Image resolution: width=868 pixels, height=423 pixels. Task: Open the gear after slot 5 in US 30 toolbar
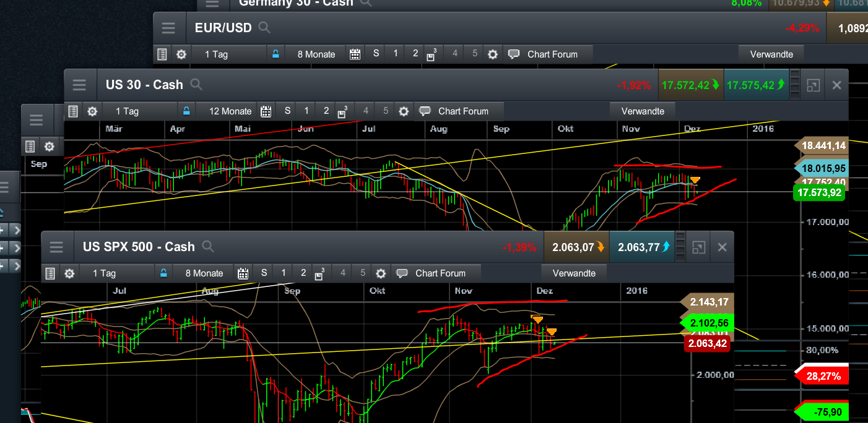click(404, 111)
